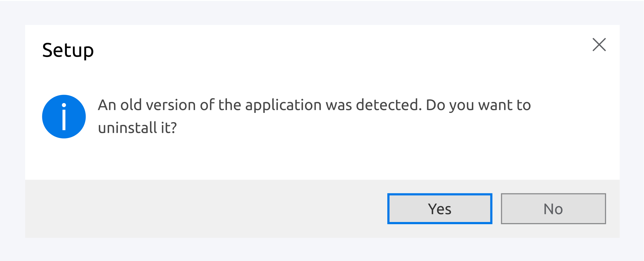Click the "uninstall it?" text line
This screenshot has width=644, height=261.
[137, 128]
